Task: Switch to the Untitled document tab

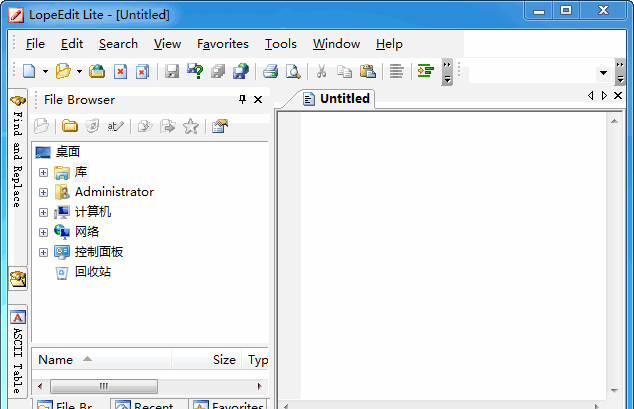Action: click(337, 99)
